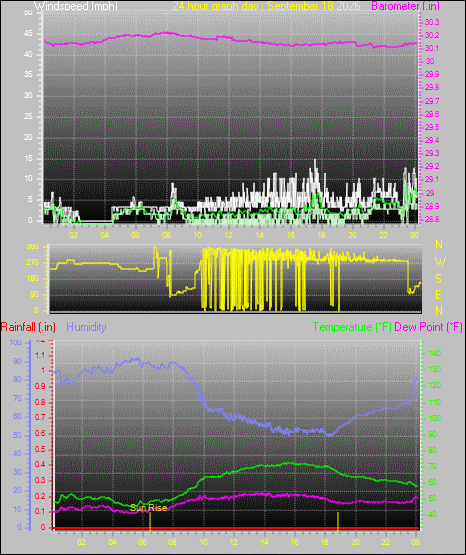466x555 pixels.
Task: Click the 25 windspeed axis value
Action: [28, 116]
